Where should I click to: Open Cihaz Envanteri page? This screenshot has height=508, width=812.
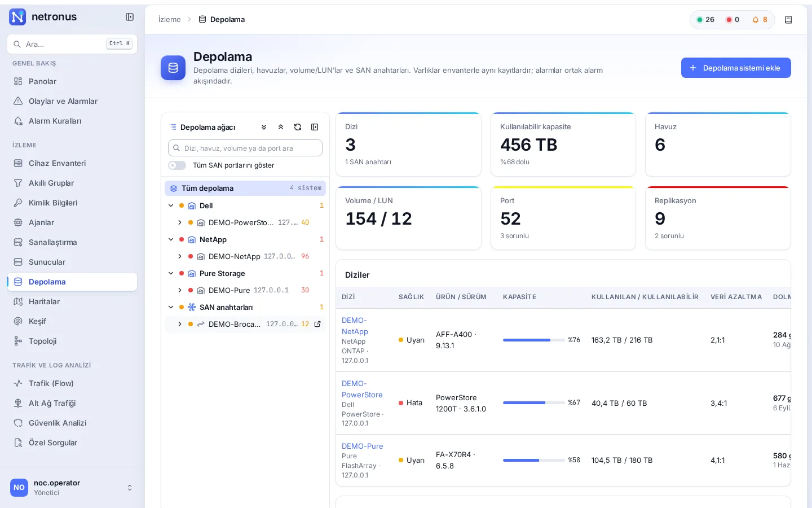pos(72,163)
